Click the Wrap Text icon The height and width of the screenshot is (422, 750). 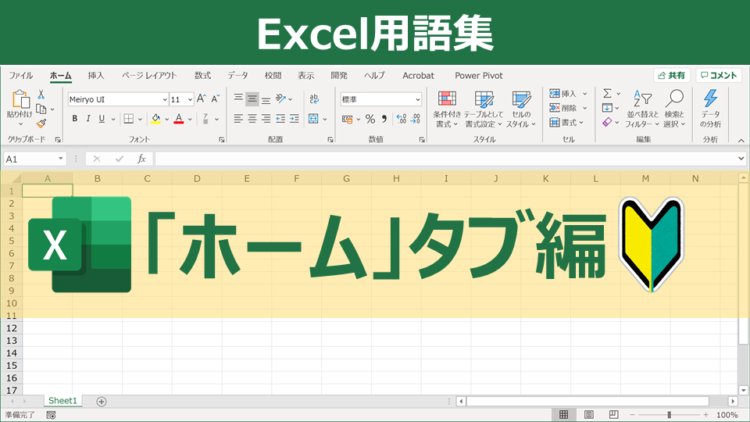point(314,99)
